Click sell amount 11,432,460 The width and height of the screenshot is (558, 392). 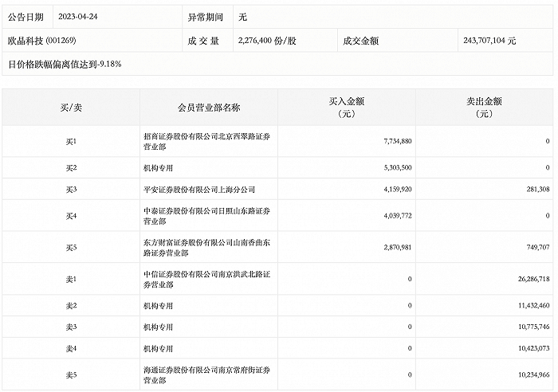pos(534,306)
